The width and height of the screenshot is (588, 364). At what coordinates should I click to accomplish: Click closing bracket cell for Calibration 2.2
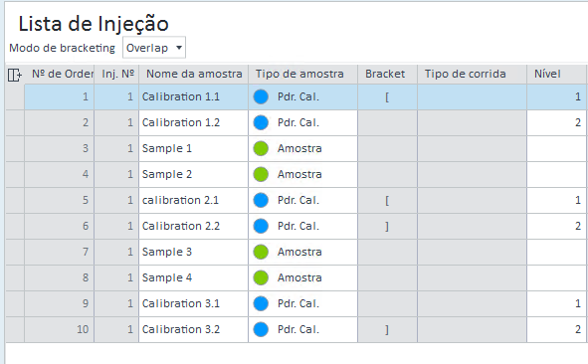coord(388,227)
